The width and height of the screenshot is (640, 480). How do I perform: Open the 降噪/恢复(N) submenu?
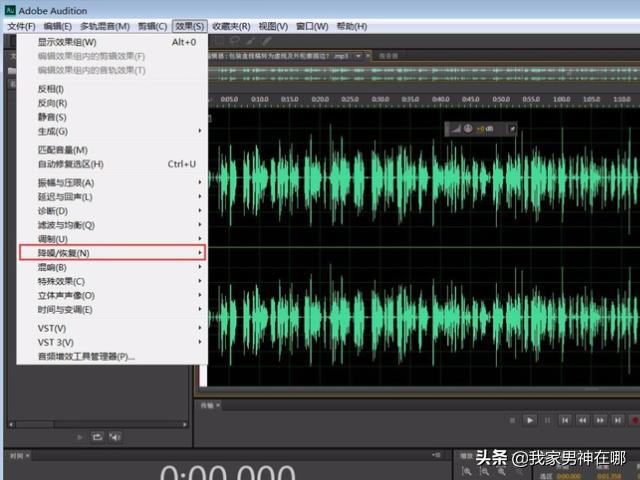coord(112,253)
